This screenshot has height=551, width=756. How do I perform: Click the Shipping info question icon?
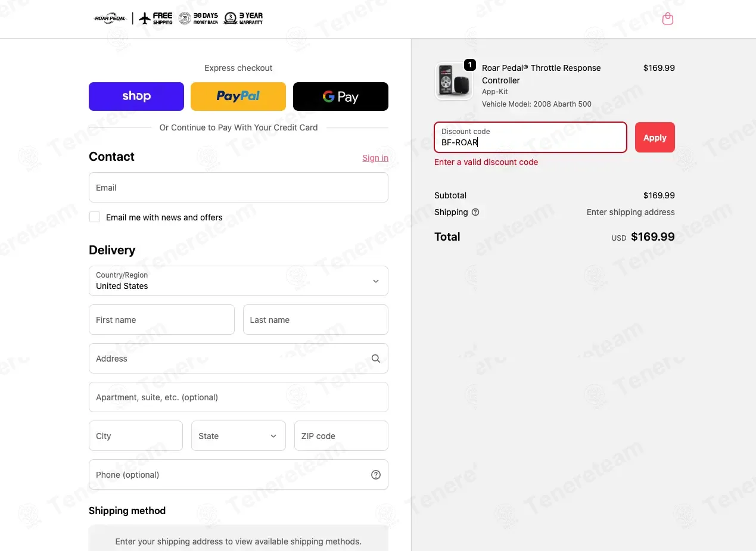coord(475,212)
